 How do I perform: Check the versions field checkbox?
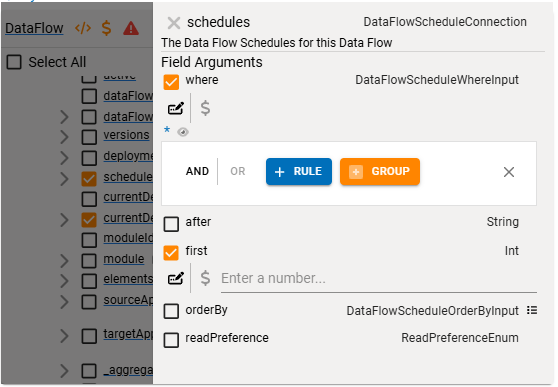click(x=89, y=137)
